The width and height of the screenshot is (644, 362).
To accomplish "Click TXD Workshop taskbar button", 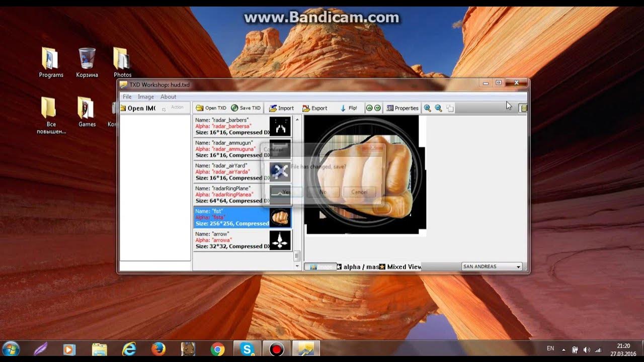I will [x=306, y=349].
